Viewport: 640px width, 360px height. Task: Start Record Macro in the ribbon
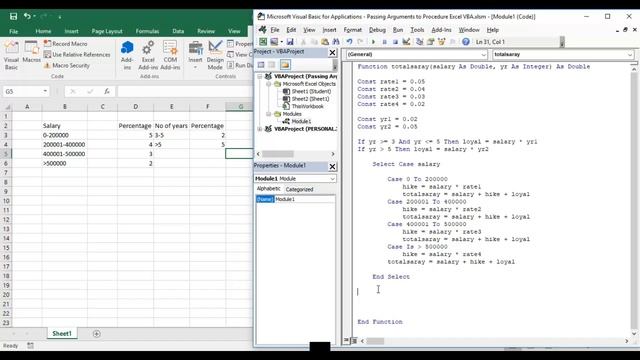click(x=65, y=44)
